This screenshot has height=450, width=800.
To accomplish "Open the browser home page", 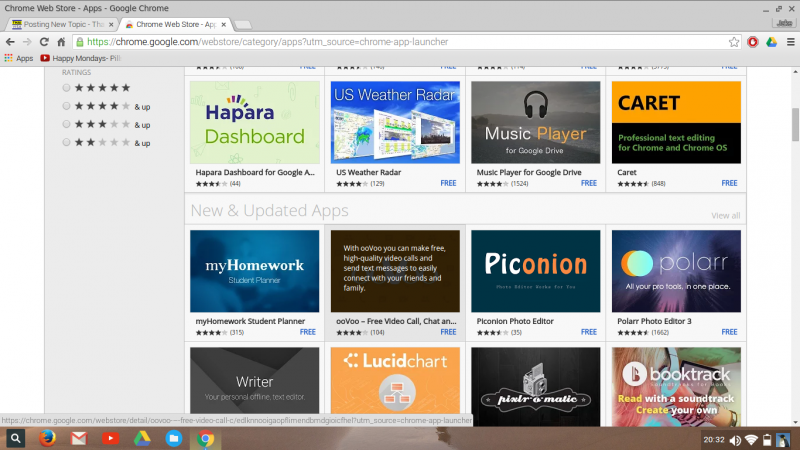I will point(61,42).
